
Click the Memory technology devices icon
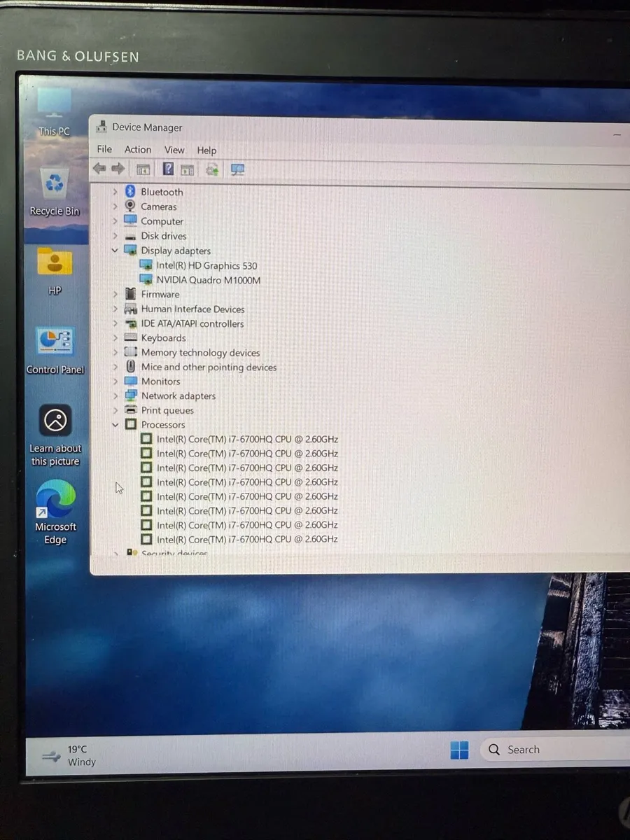(x=130, y=352)
